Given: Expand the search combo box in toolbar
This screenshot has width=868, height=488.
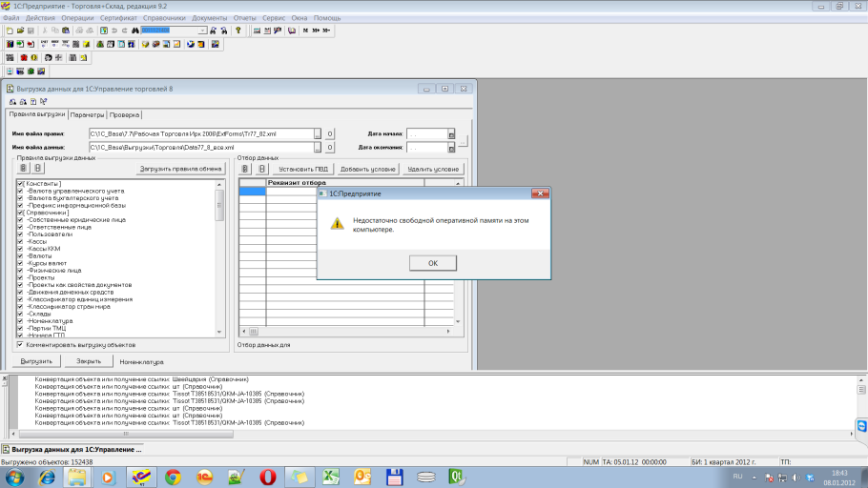Looking at the screenshot, I should pyautogui.click(x=201, y=30).
